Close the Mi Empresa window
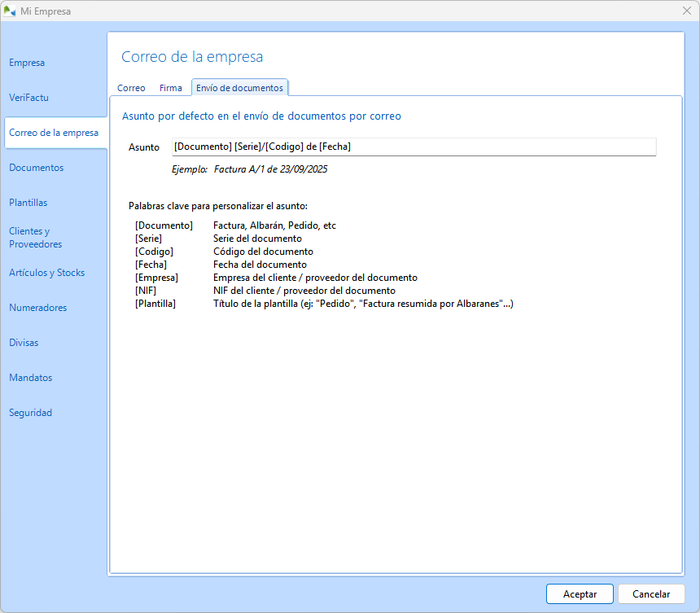 [685, 11]
